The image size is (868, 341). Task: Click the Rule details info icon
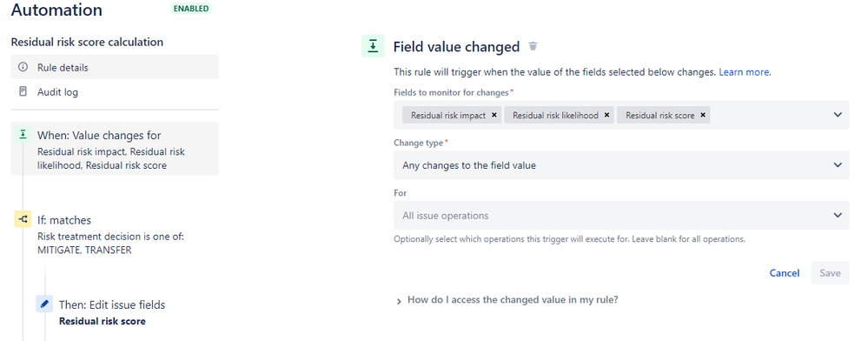[x=23, y=67]
